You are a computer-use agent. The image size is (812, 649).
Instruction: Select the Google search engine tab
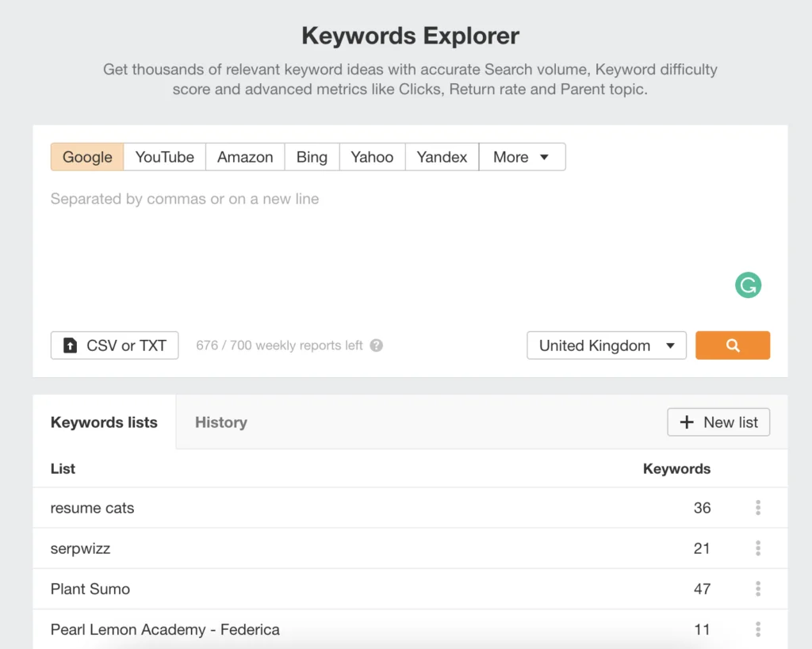point(87,157)
